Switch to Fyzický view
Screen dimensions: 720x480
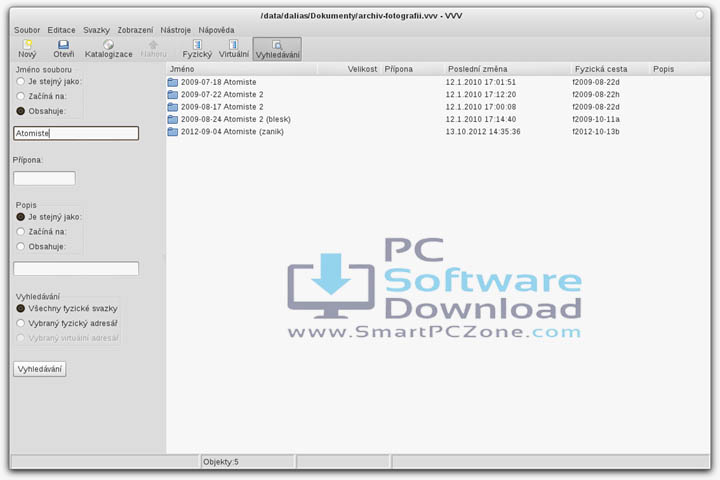(x=197, y=49)
